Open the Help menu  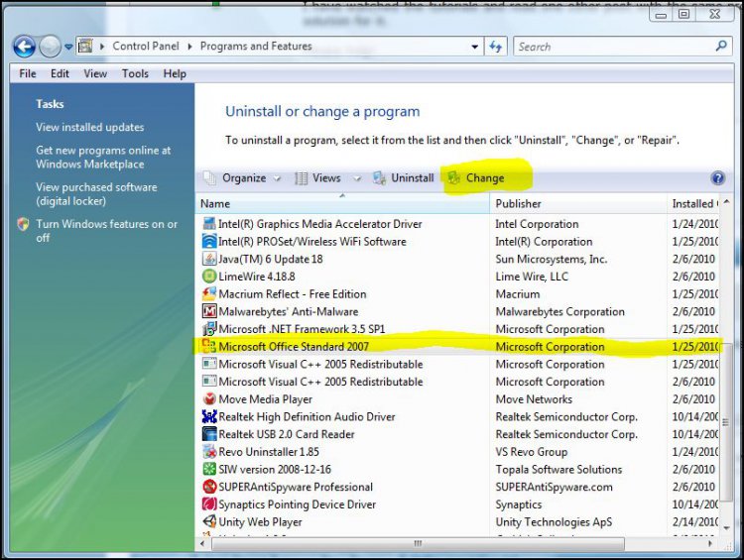click(x=175, y=73)
